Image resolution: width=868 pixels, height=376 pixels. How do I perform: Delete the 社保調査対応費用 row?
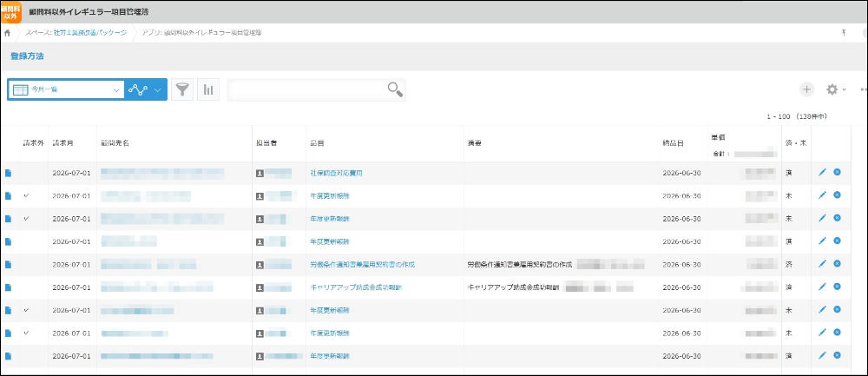837,172
